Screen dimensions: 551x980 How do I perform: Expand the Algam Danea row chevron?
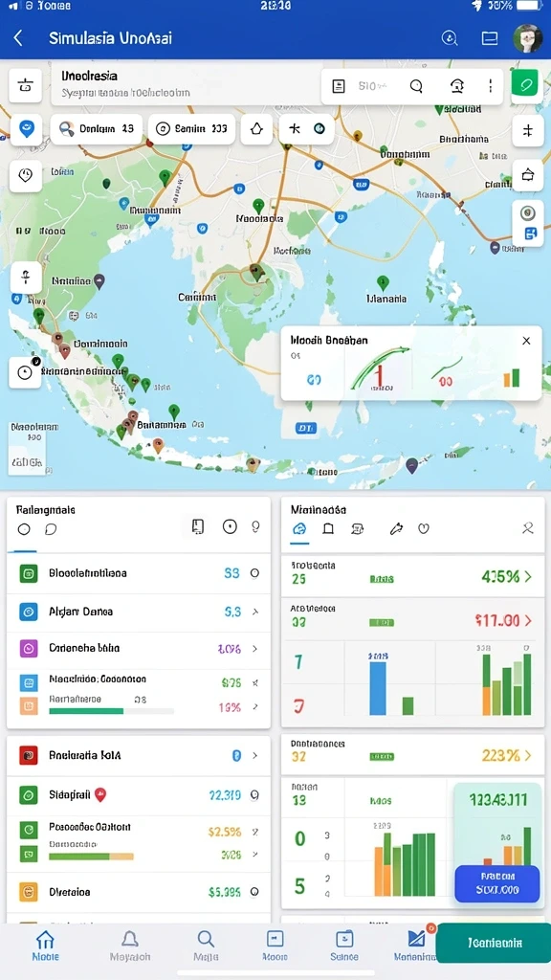click(x=254, y=612)
